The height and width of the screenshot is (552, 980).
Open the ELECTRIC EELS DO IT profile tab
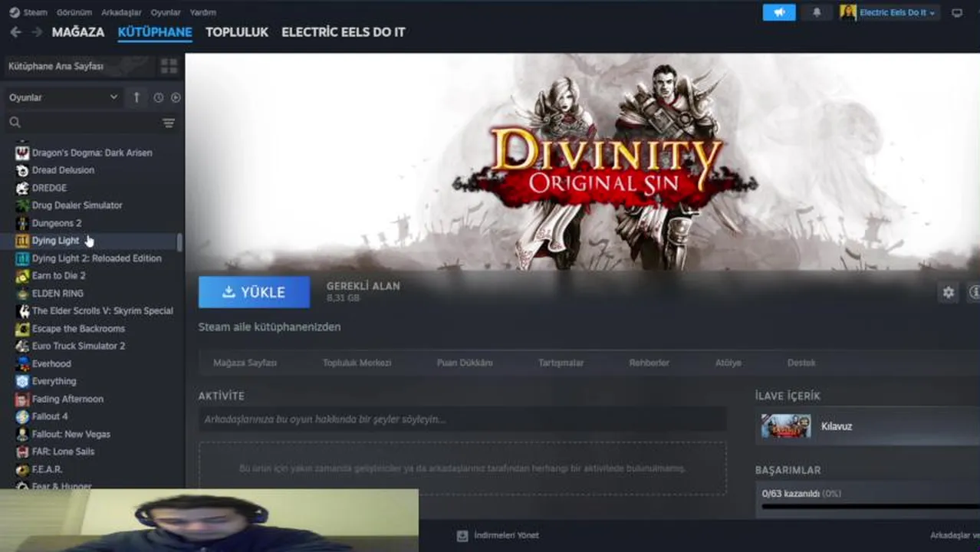(x=344, y=32)
